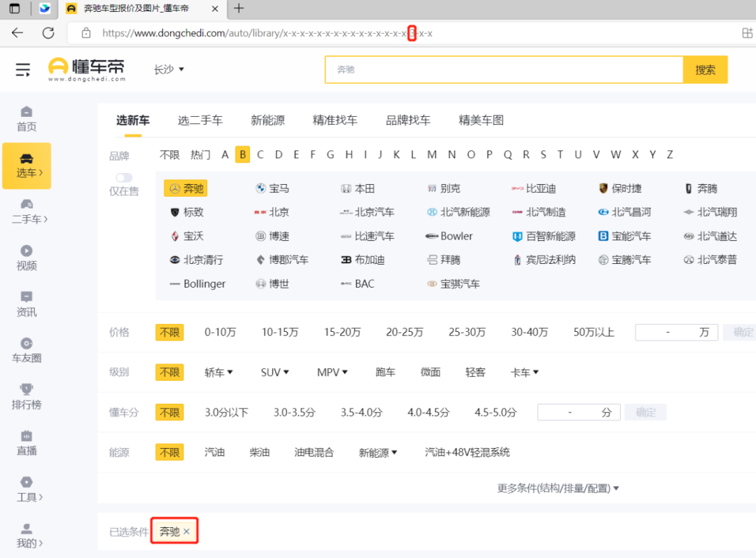756x558 pixels.
Task: Click 确定 next to the score range
Action: click(x=645, y=412)
